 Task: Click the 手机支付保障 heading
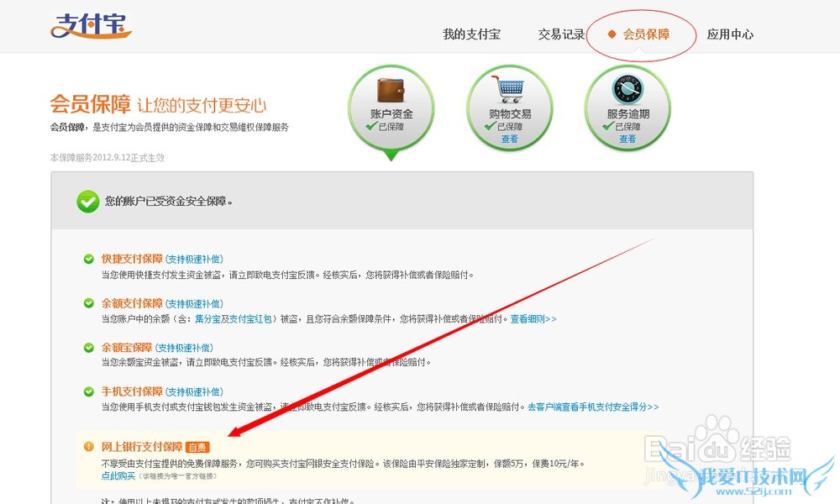pos(133,391)
